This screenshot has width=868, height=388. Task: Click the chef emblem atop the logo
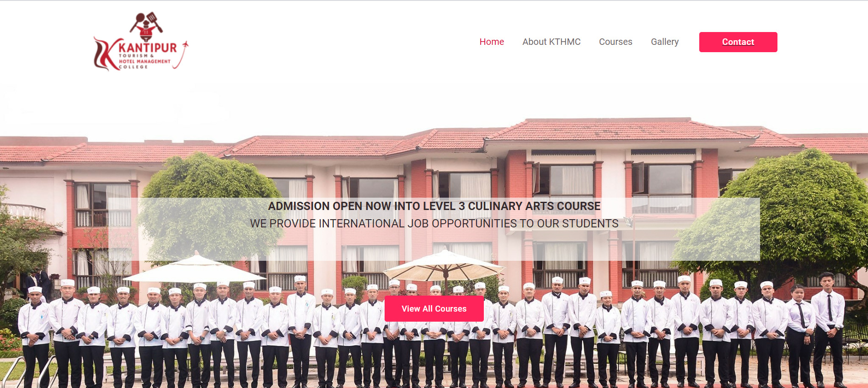(146, 26)
